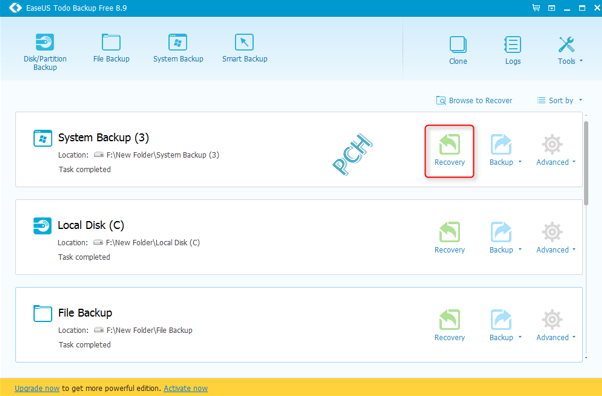Click the EaseUS logo in title bar
Image resolution: width=602 pixels, height=396 pixels.
tap(15, 8)
